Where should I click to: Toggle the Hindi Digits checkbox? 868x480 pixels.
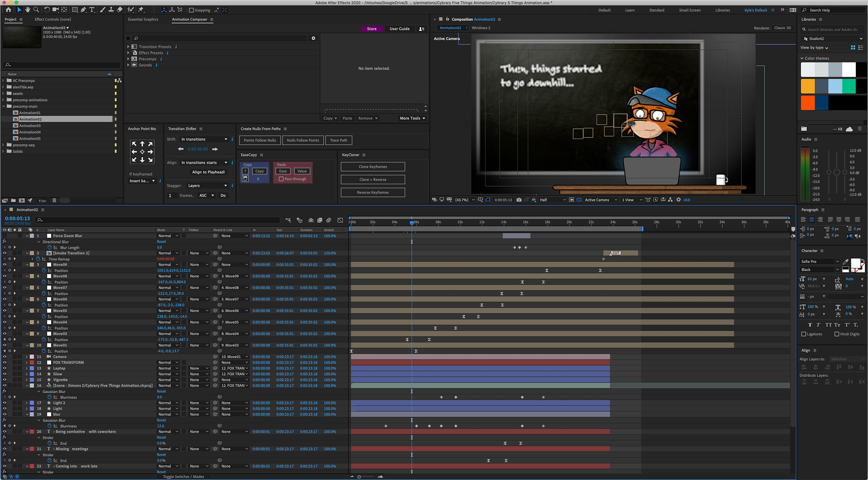837,334
